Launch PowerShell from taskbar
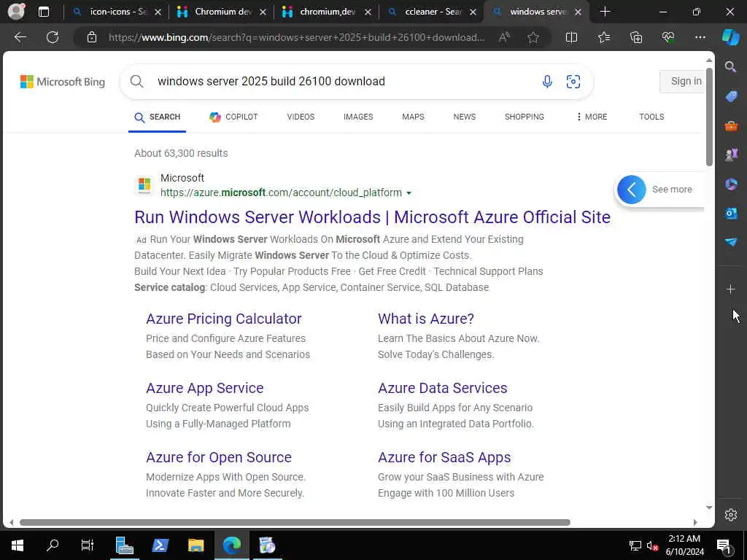 point(160,545)
